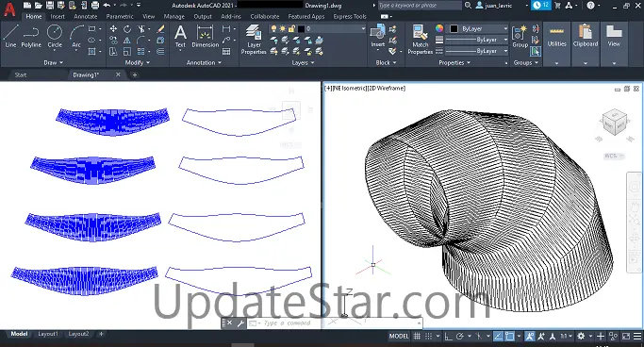Open Layer Properties manager

click(x=254, y=40)
